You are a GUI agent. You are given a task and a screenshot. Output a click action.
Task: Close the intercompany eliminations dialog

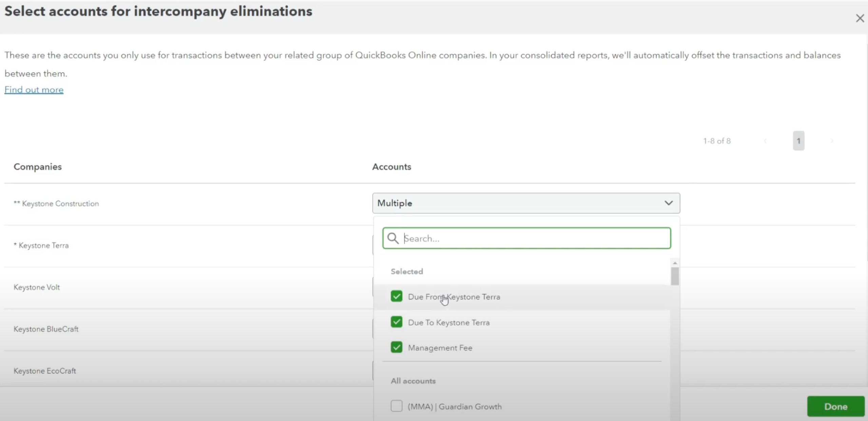point(860,18)
